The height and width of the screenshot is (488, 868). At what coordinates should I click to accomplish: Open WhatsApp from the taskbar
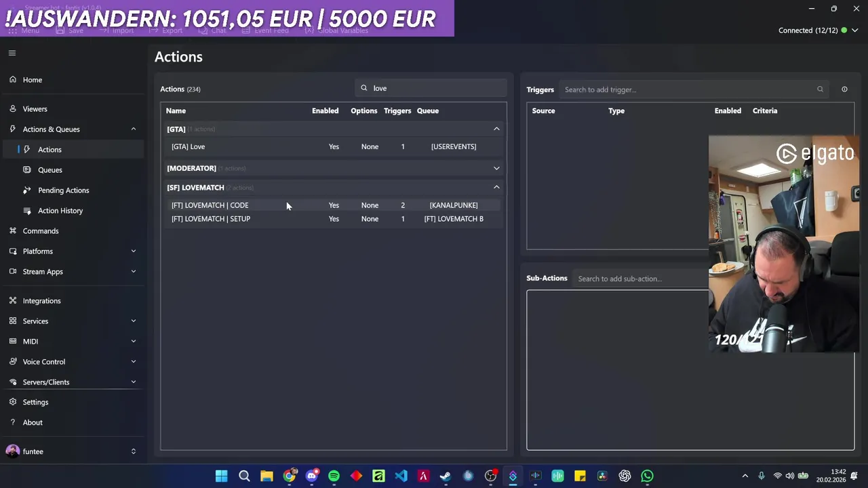pos(647,476)
